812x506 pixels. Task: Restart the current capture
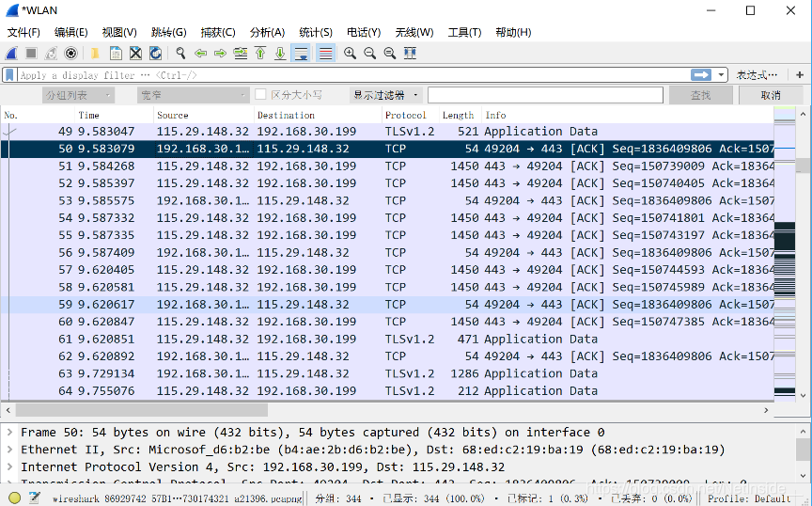51,53
